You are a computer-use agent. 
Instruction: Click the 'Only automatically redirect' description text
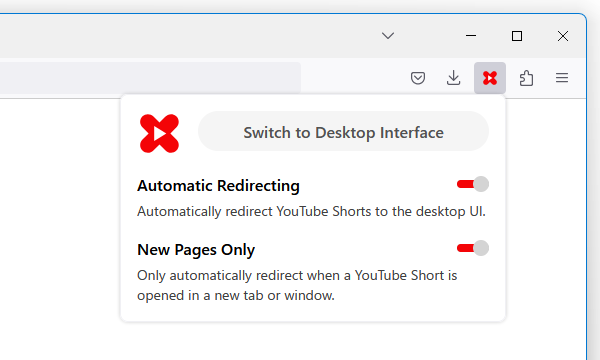297,285
